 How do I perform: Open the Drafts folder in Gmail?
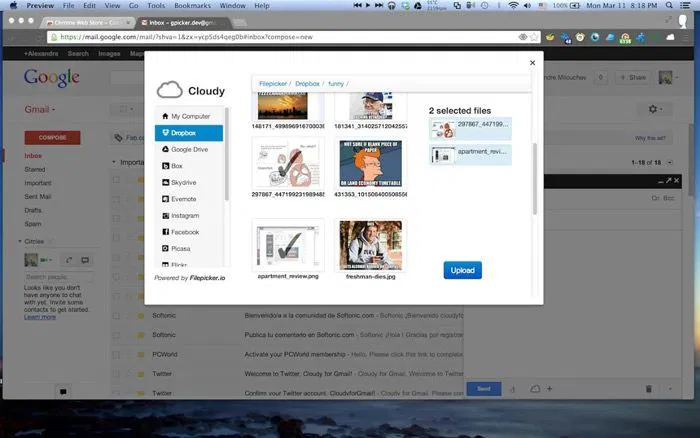[33, 210]
